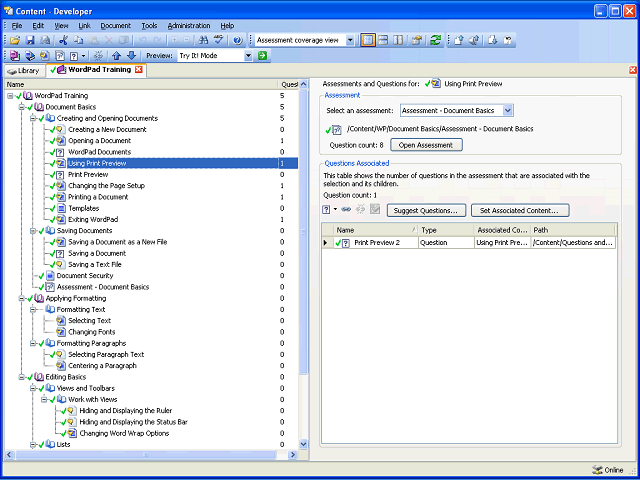Open the Edit menu
Image resolution: width=640 pixels, height=480 pixels.
(38, 26)
